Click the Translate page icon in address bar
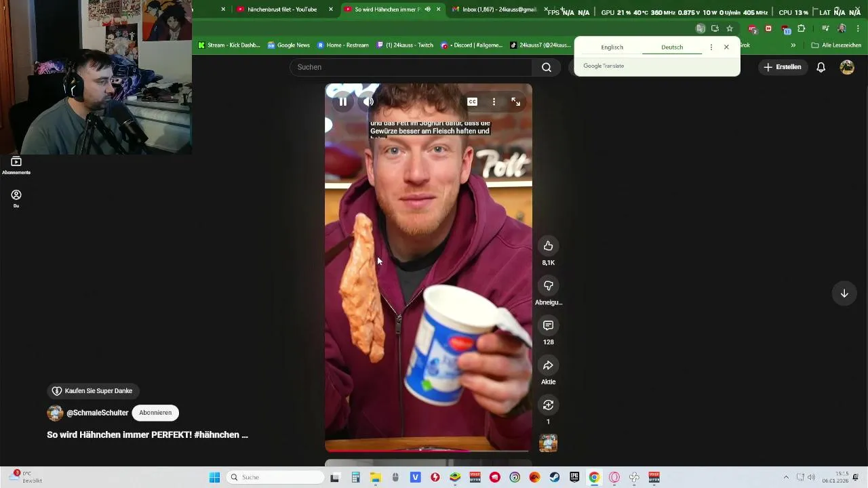 click(x=700, y=28)
